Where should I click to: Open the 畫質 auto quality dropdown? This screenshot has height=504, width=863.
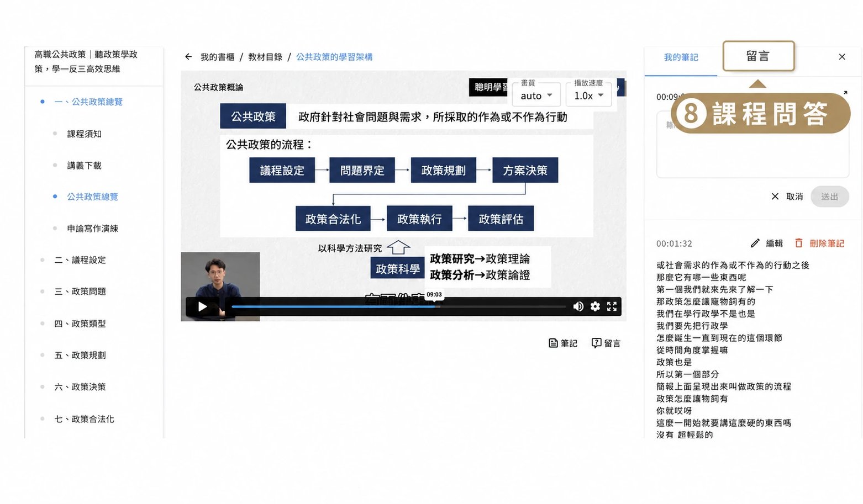536,95
